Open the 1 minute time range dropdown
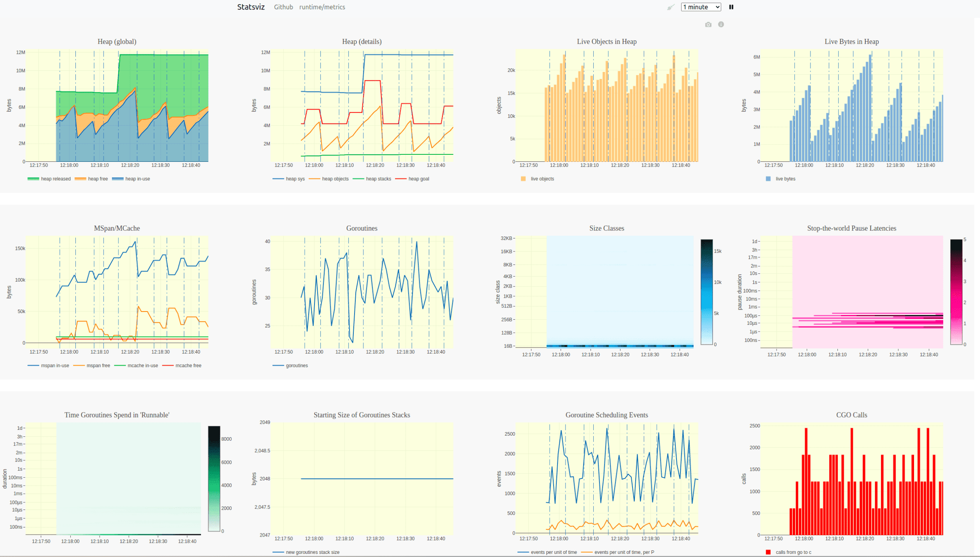 pyautogui.click(x=701, y=7)
